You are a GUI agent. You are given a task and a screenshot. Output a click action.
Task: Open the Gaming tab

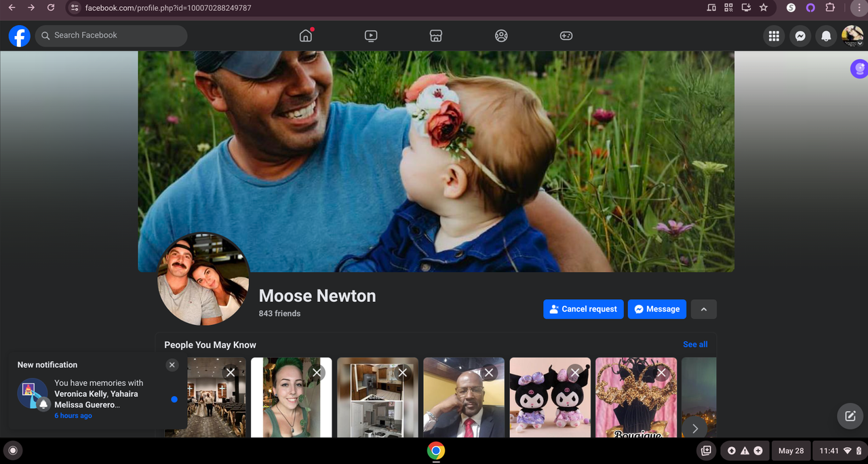click(x=566, y=36)
